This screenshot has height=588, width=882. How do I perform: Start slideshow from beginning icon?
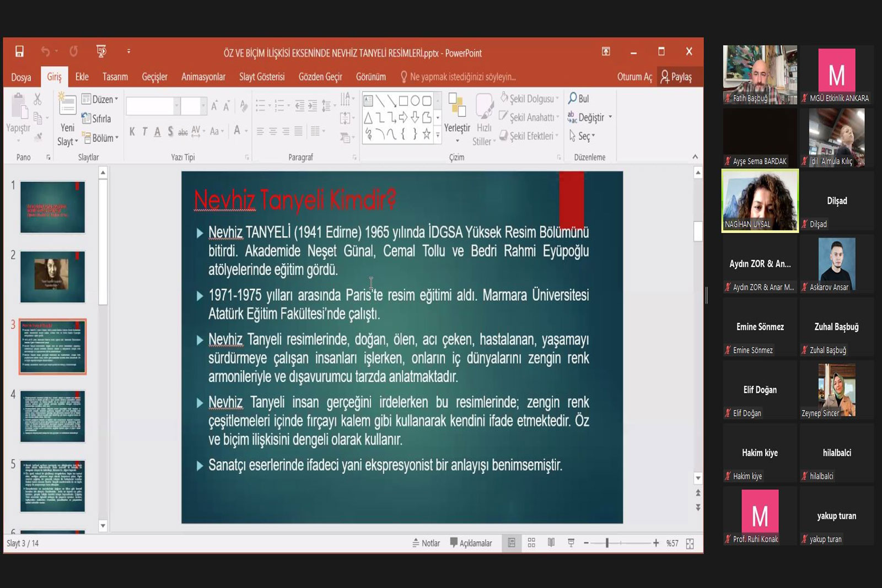(x=101, y=52)
